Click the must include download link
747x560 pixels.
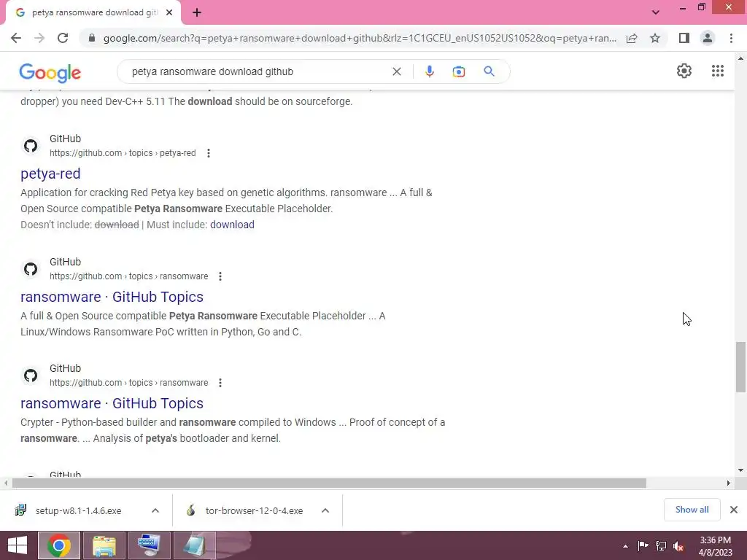coord(232,225)
